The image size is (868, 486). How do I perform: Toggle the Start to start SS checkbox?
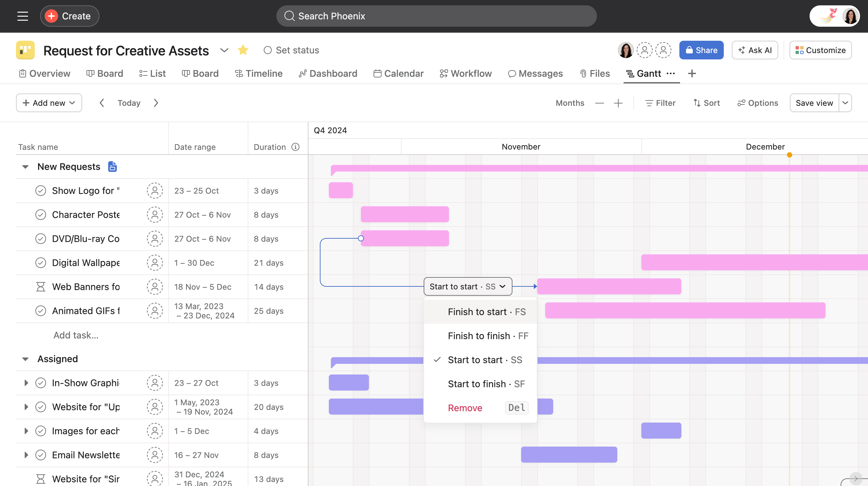pos(438,359)
